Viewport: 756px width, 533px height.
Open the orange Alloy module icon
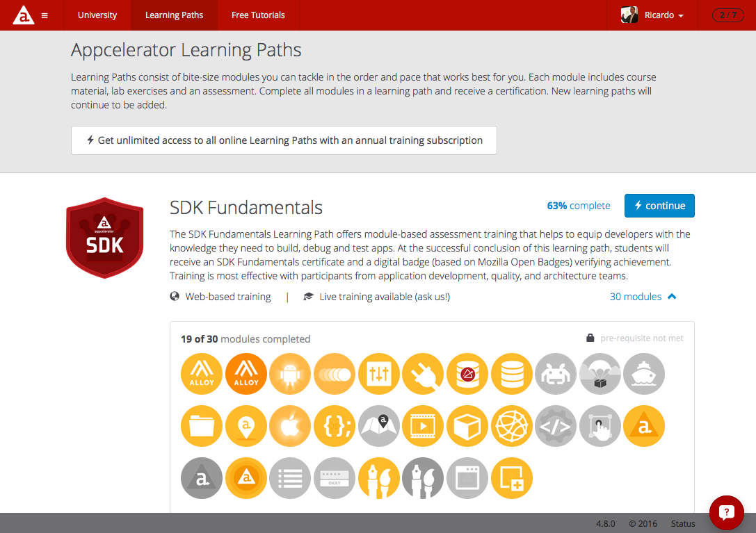point(246,374)
